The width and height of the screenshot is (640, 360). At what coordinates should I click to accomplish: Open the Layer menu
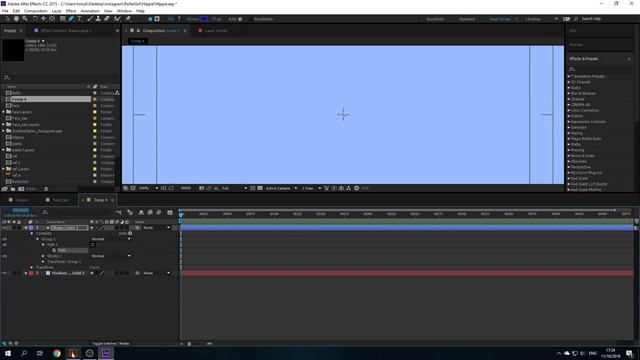(57, 11)
